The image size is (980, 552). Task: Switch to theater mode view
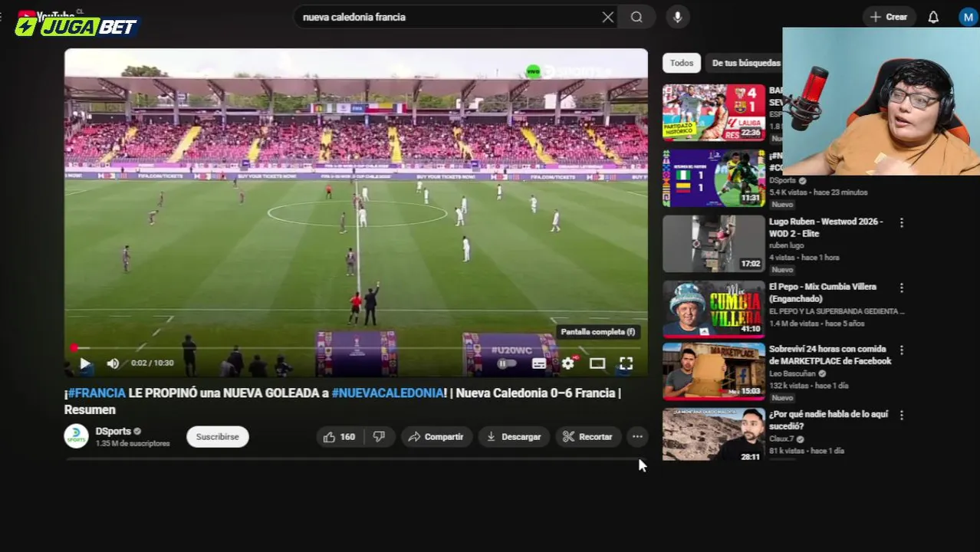(597, 363)
